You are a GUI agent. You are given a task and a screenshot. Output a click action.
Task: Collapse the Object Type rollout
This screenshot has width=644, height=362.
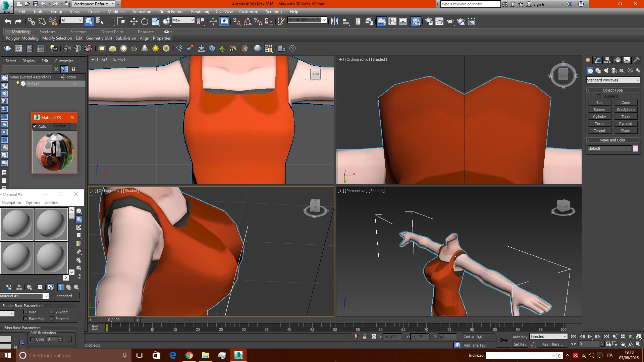coord(612,90)
